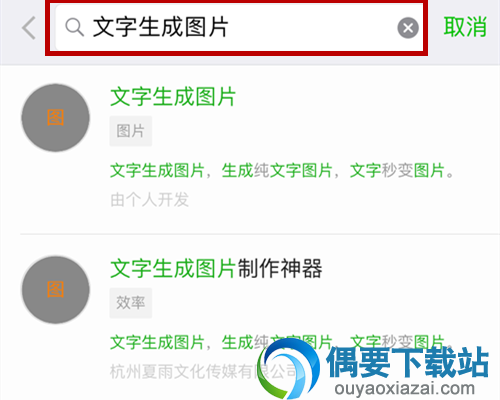The width and height of the screenshot is (500, 400).
Task: Tap the green 取消 cancel button
Action: [x=465, y=27]
